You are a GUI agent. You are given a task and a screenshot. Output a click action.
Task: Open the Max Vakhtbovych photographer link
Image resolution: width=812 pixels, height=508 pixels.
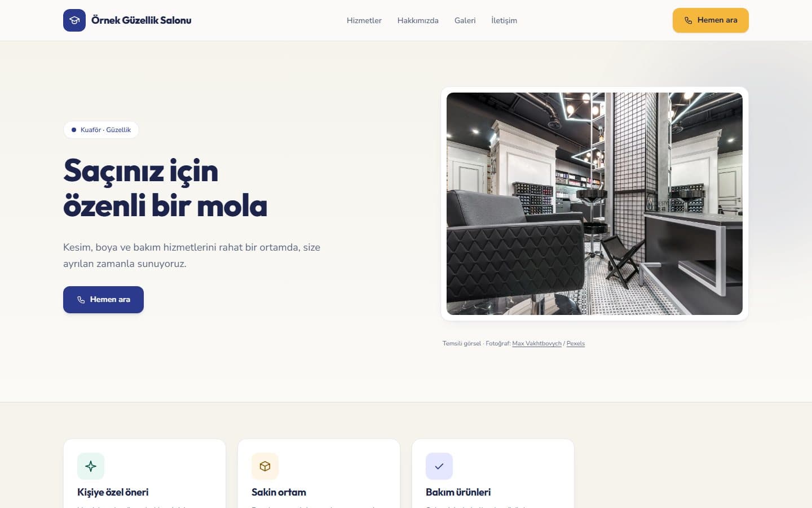pyautogui.click(x=537, y=343)
